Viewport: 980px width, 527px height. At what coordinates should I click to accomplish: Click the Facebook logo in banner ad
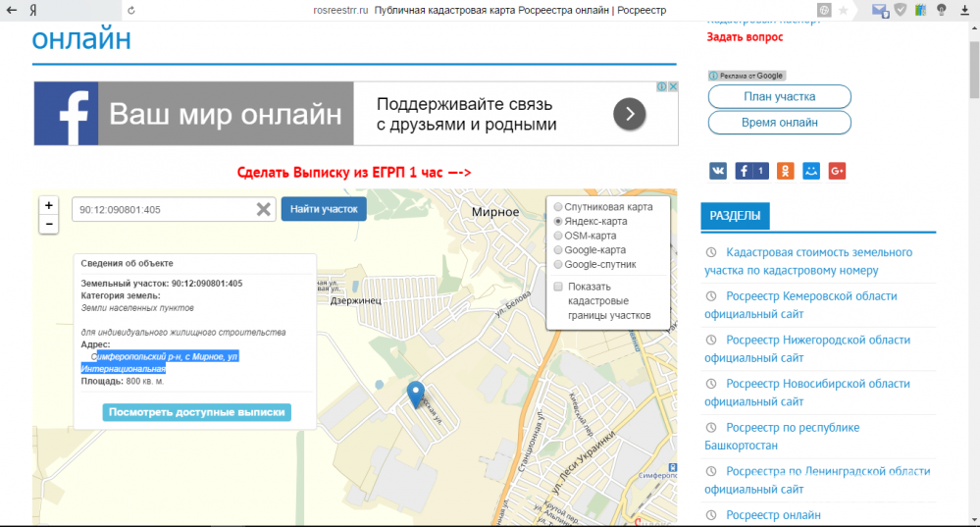(67, 114)
